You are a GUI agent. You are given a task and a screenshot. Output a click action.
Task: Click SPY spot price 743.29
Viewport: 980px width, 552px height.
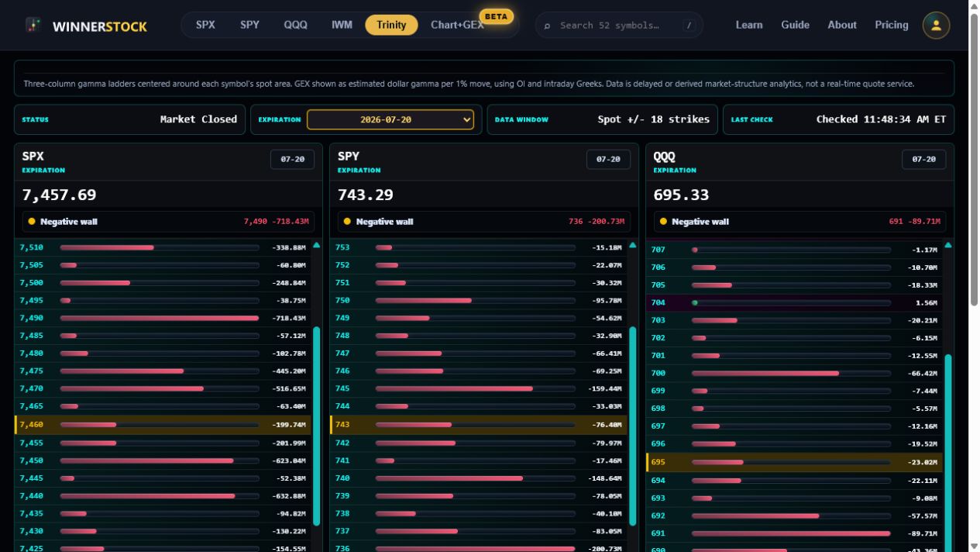pos(366,195)
